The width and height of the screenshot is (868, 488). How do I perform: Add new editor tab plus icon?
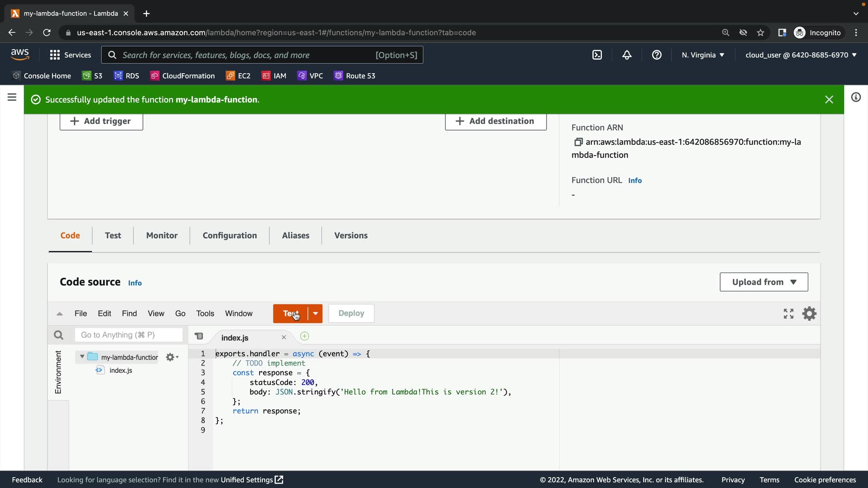tap(305, 336)
